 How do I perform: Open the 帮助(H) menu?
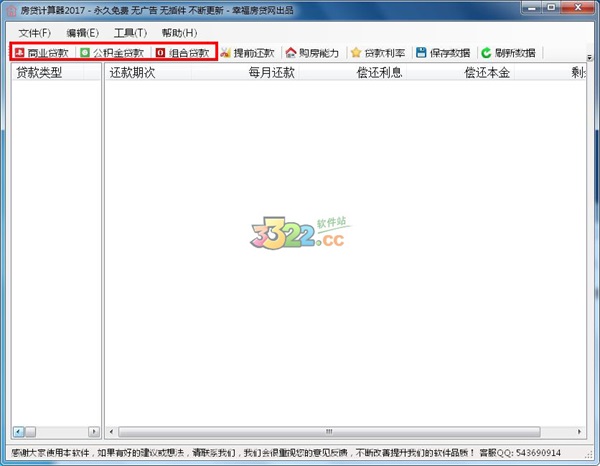(x=179, y=33)
